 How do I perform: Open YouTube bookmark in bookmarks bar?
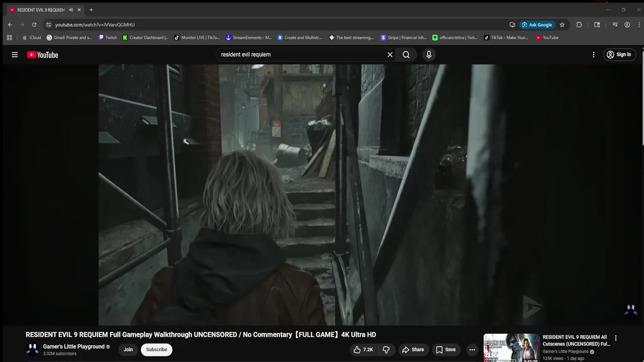(x=547, y=38)
